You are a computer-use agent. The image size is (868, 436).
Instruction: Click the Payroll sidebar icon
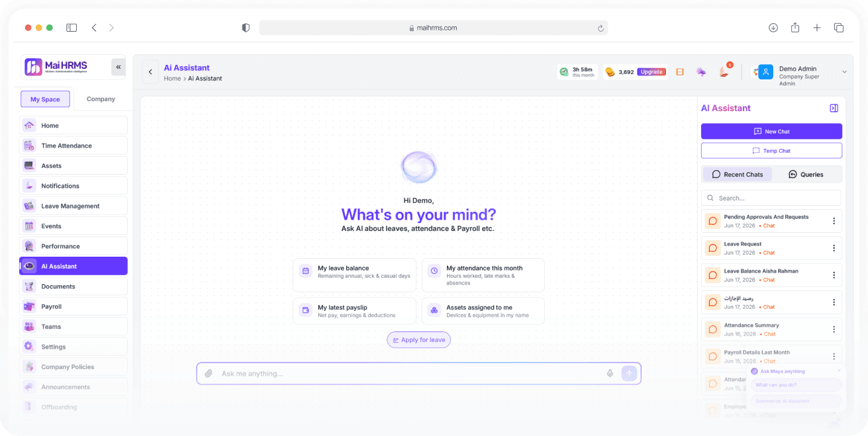click(x=29, y=306)
